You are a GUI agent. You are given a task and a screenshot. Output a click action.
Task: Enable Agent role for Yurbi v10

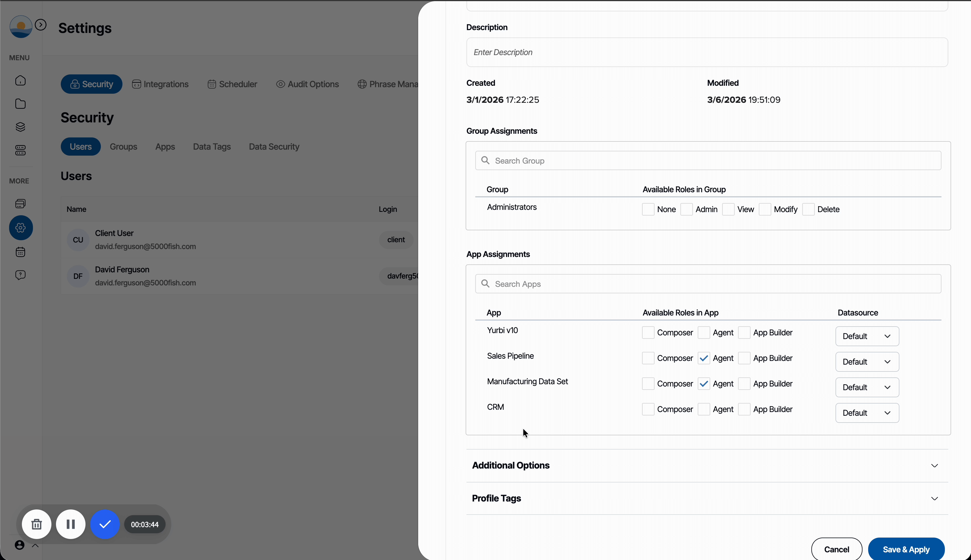[704, 332]
